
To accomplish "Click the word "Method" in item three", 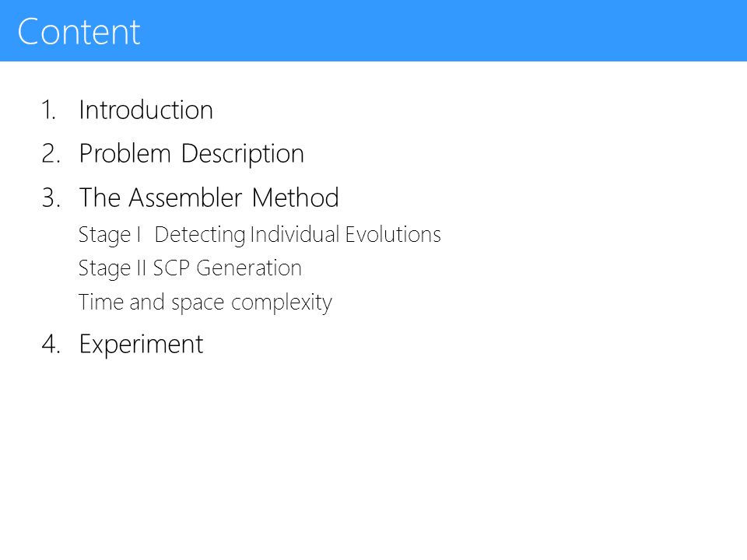I will [295, 197].
